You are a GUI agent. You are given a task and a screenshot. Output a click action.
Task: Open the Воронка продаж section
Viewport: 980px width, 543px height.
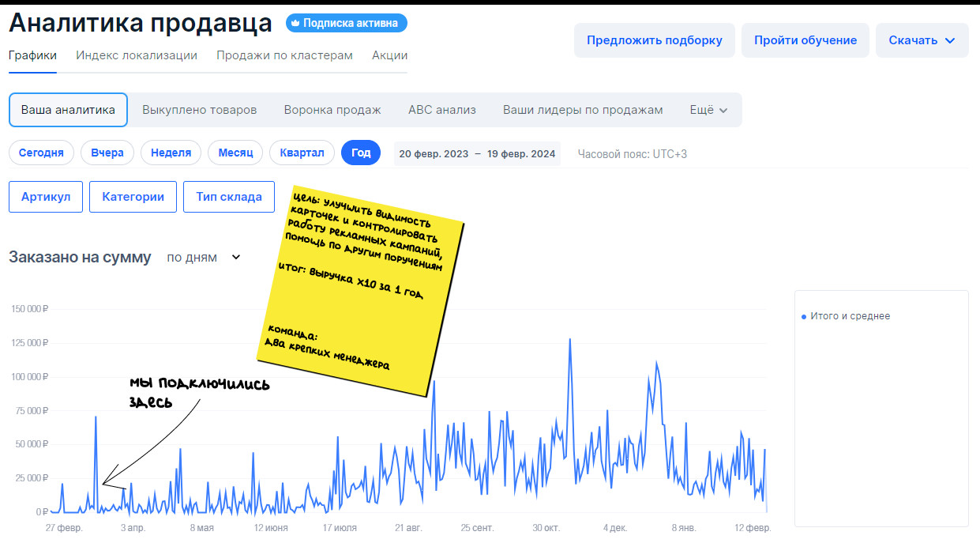[332, 110]
